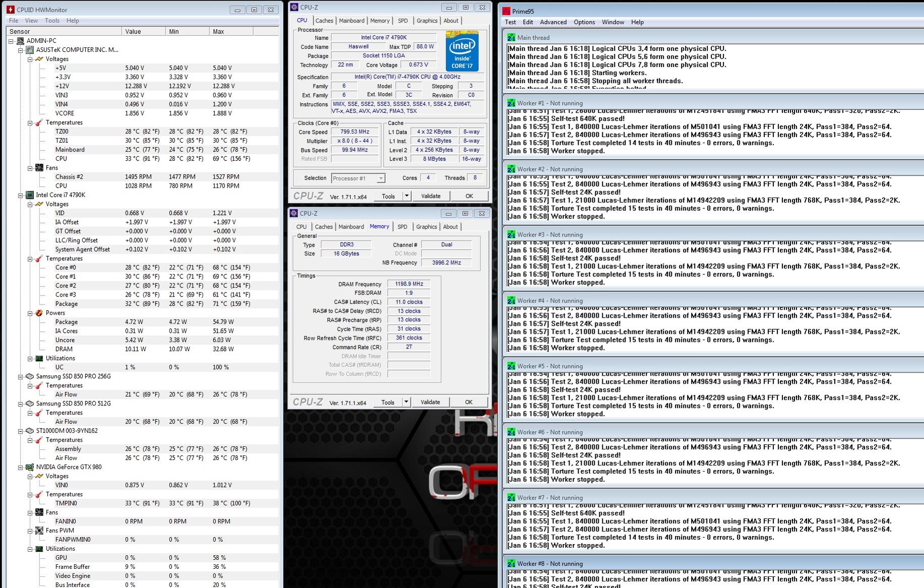Click the Fans PWM icon under NVIDIA

39,531
